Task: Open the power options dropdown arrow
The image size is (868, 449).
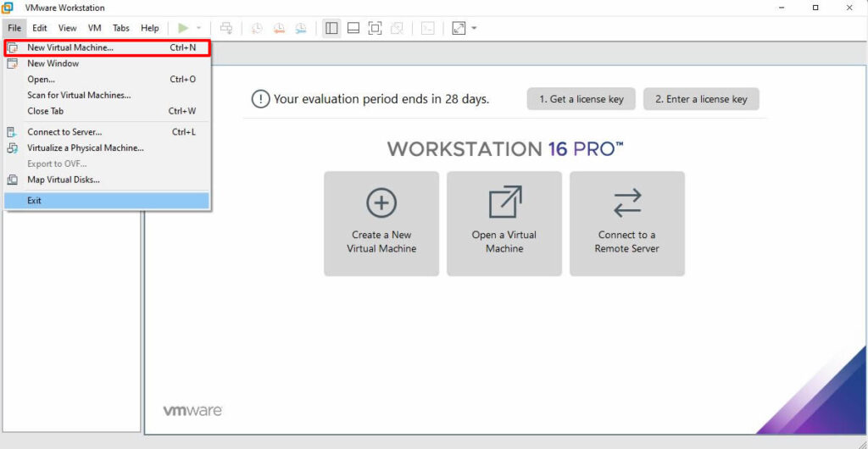Action: (198, 28)
